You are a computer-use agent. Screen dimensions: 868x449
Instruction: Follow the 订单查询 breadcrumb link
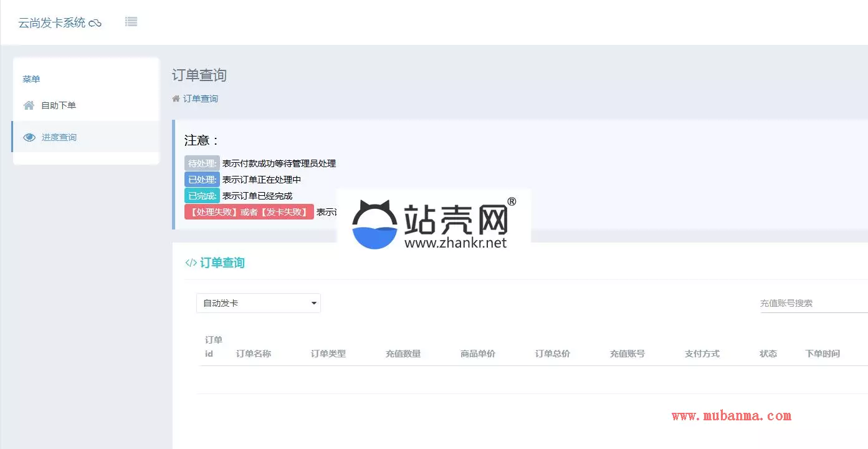coord(201,99)
